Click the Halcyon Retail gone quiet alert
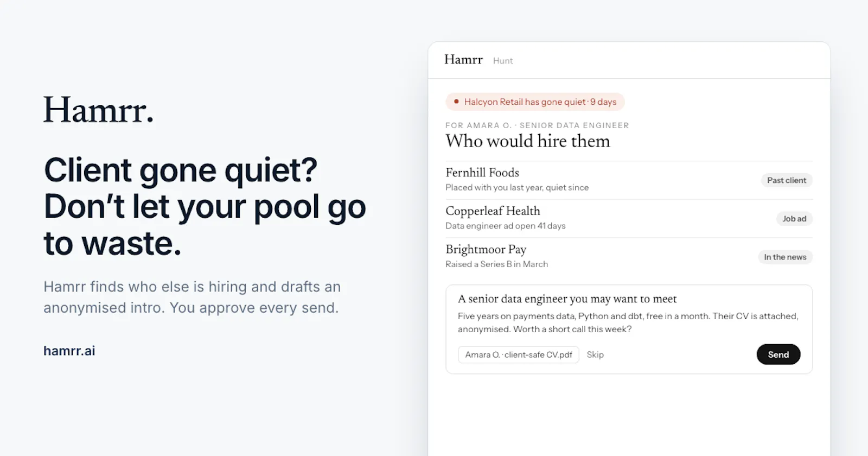Viewport: 868px width, 456px height. pyautogui.click(x=535, y=102)
